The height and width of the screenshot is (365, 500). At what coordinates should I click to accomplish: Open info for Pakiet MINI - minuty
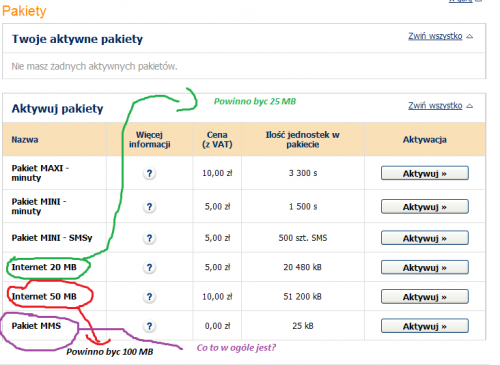click(x=149, y=207)
